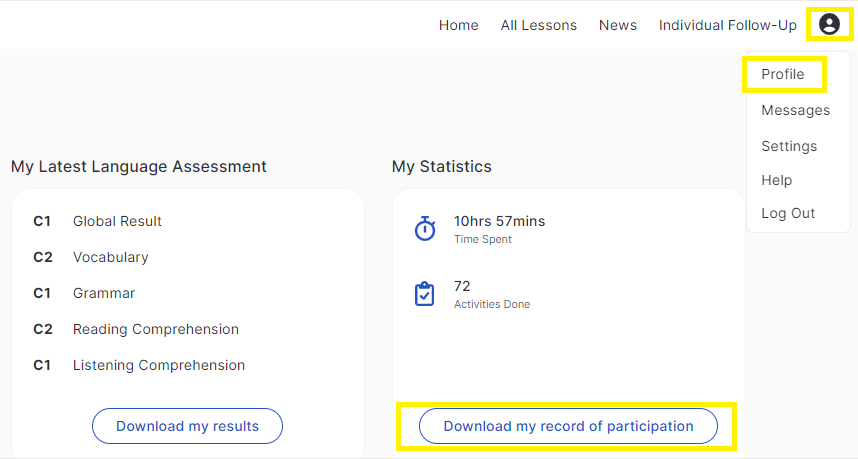Screen dimensions: 858x459
Task: Click the stopwatch Time Spent icon
Action: point(425,228)
